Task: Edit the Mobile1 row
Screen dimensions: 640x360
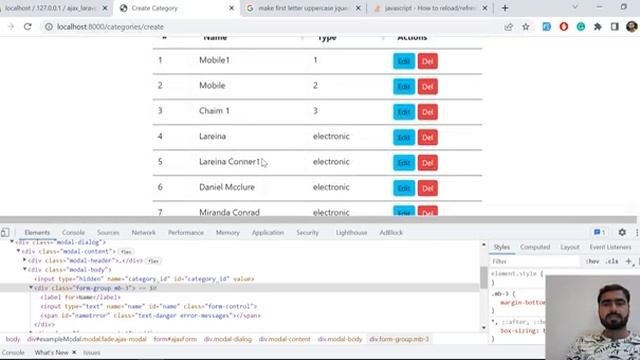Action: click(404, 61)
